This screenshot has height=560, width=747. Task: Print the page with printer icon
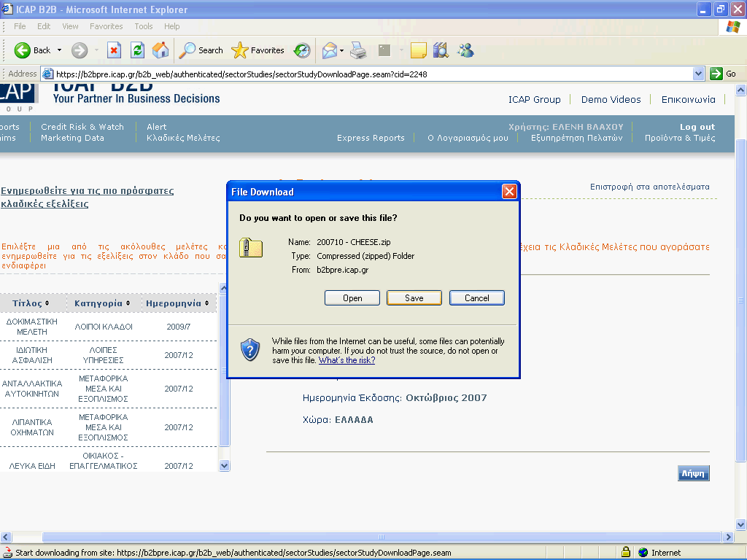click(358, 50)
